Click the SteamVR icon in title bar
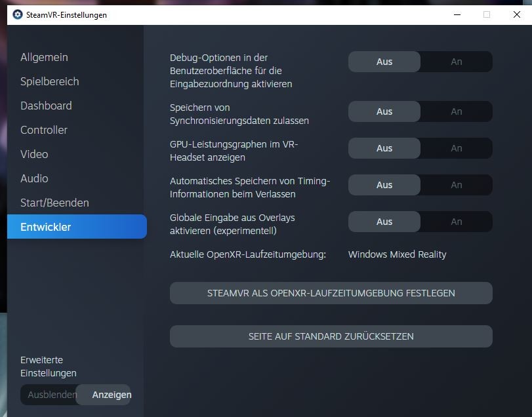 click(x=17, y=14)
